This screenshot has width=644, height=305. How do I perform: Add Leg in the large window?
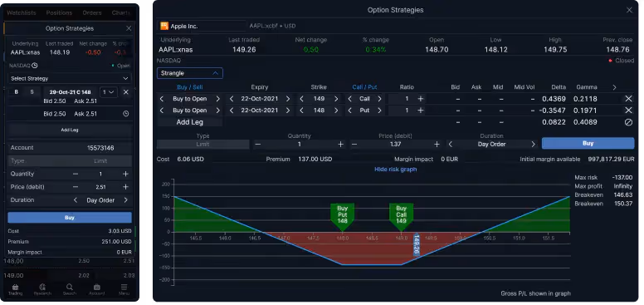pyautogui.click(x=190, y=122)
